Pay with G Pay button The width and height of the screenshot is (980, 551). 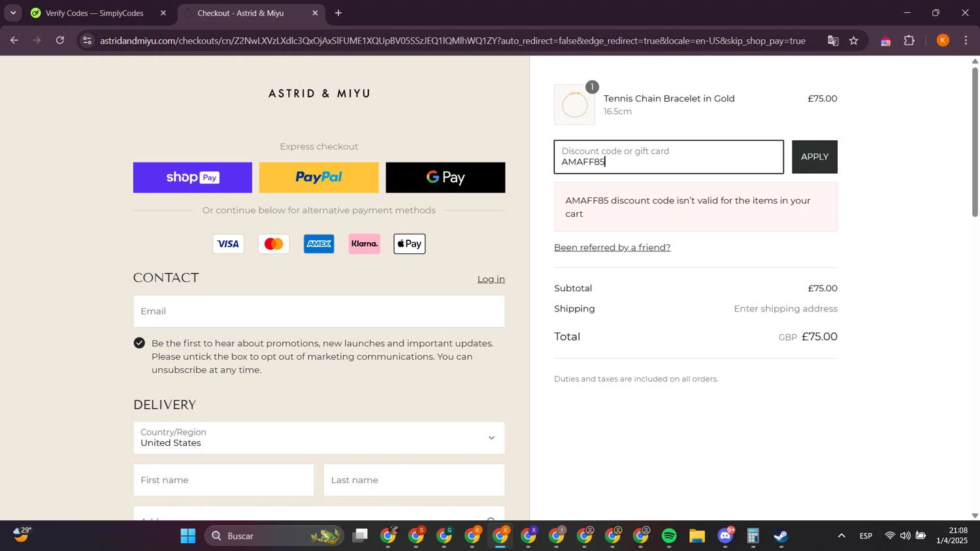446,178
